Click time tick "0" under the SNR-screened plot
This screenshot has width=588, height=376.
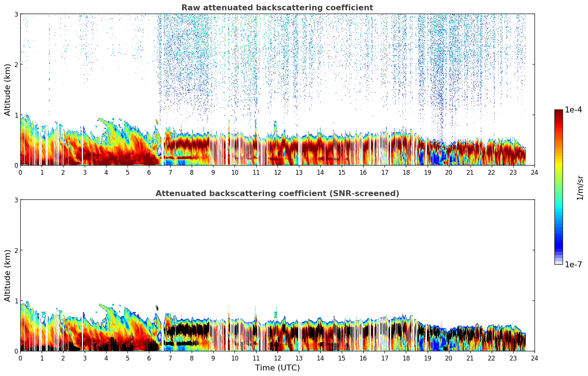tap(20, 358)
